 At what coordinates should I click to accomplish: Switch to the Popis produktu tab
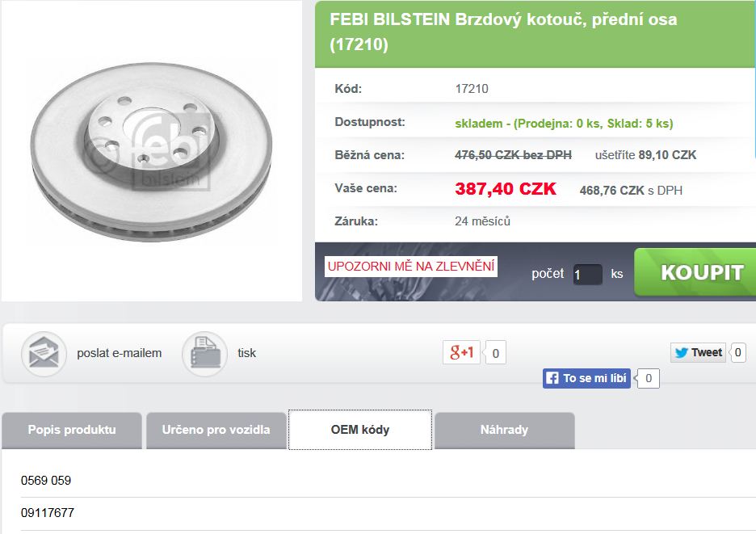tap(72, 431)
